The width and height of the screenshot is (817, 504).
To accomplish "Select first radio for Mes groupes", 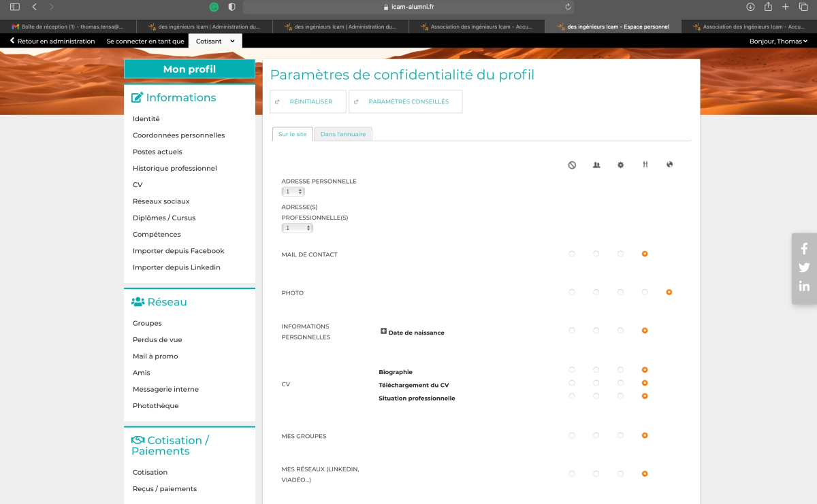I will (x=572, y=435).
